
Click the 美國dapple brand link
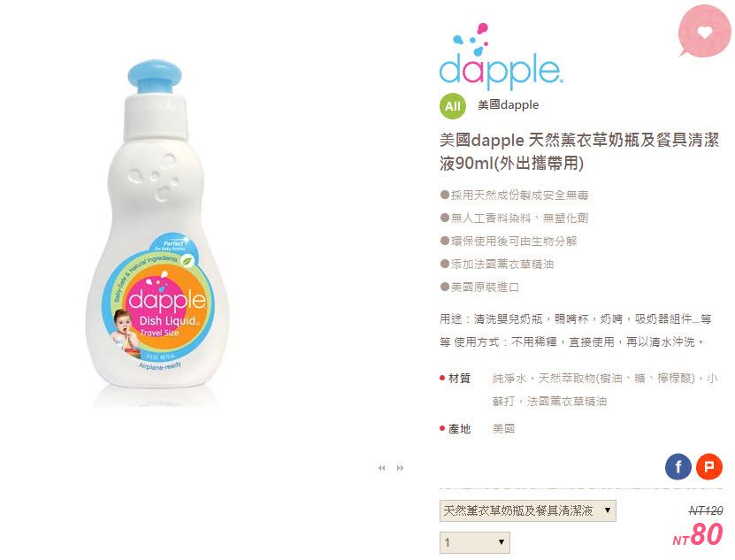pos(508,104)
